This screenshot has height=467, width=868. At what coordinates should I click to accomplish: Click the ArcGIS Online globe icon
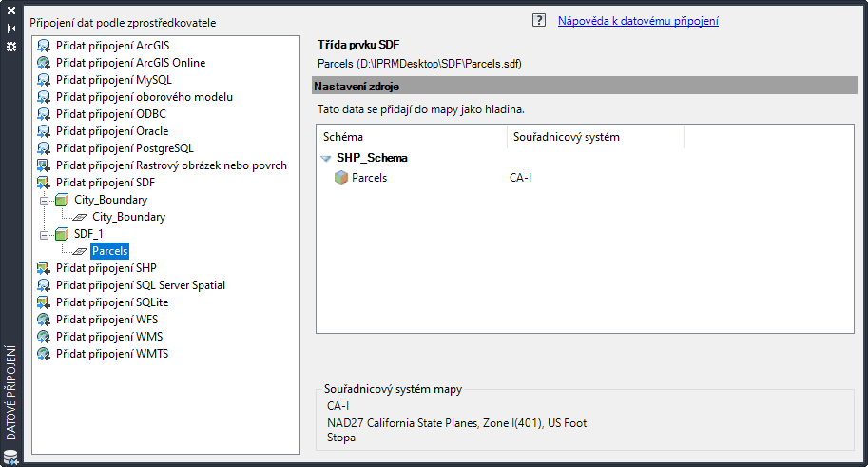pos(43,63)
